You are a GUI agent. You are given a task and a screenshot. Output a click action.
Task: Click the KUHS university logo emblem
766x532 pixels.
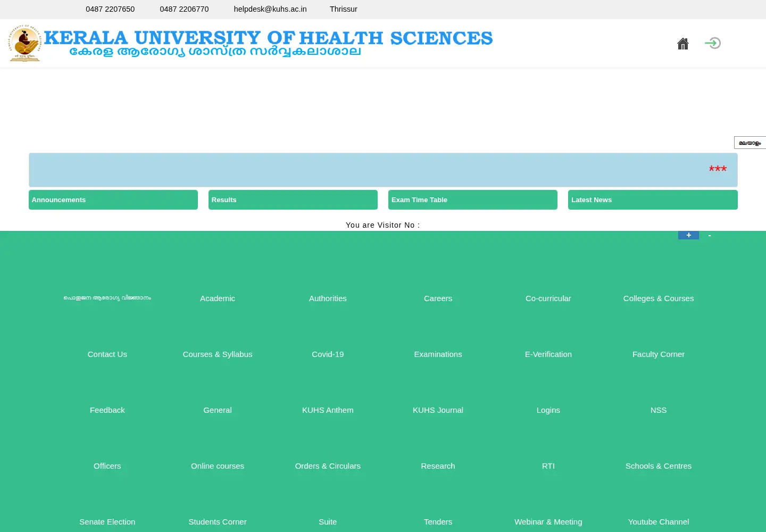point(24,43)
